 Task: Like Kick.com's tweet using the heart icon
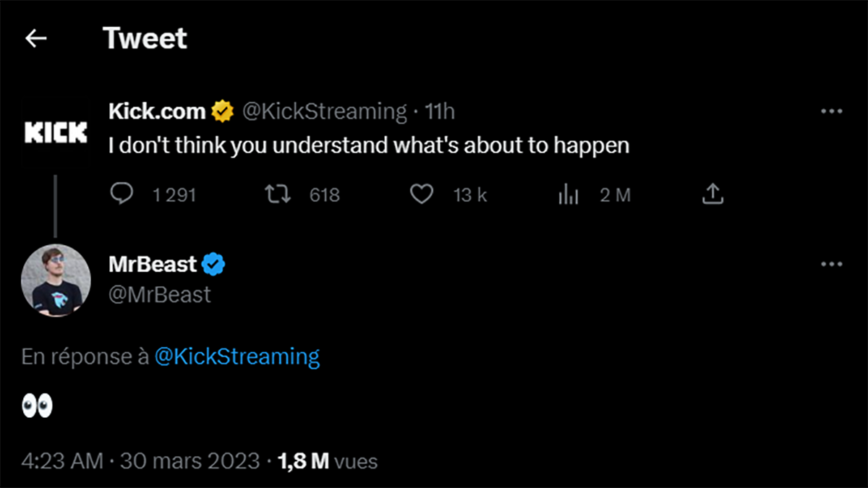point(422,194)
